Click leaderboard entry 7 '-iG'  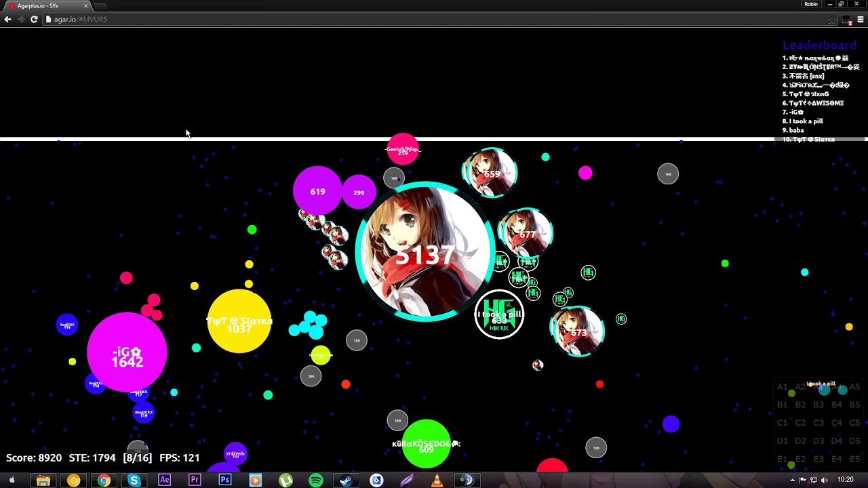click(x=793, y=112)
